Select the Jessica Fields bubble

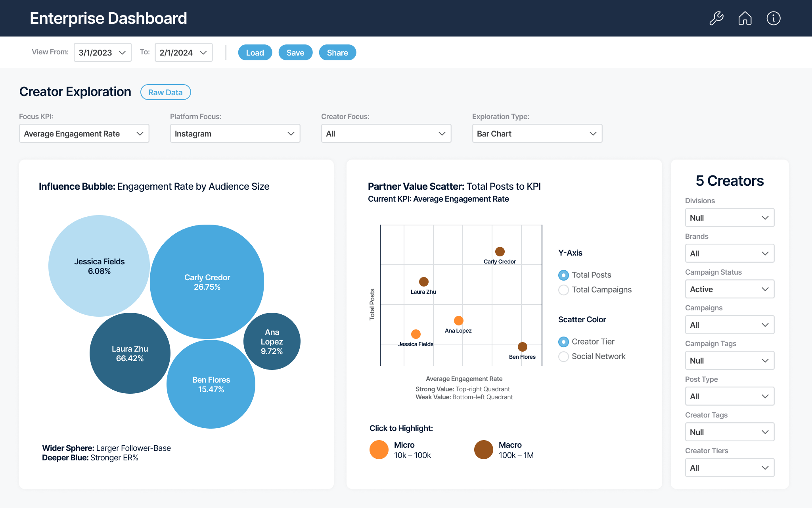[x=99, y=266]
